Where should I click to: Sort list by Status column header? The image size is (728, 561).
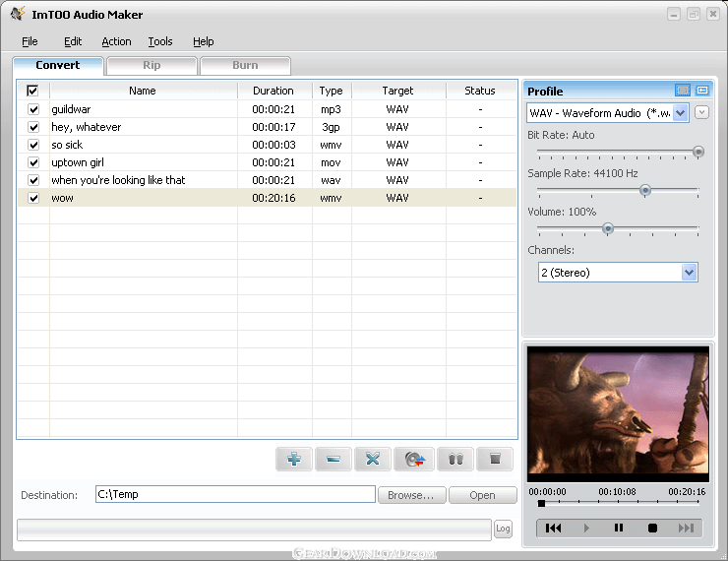480,91
